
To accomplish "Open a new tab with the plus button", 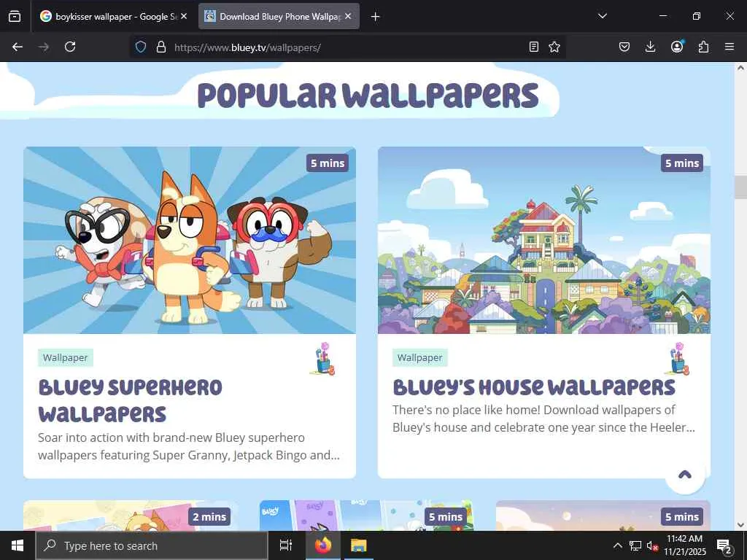I will pyautogui.click(x=376, y=17).
